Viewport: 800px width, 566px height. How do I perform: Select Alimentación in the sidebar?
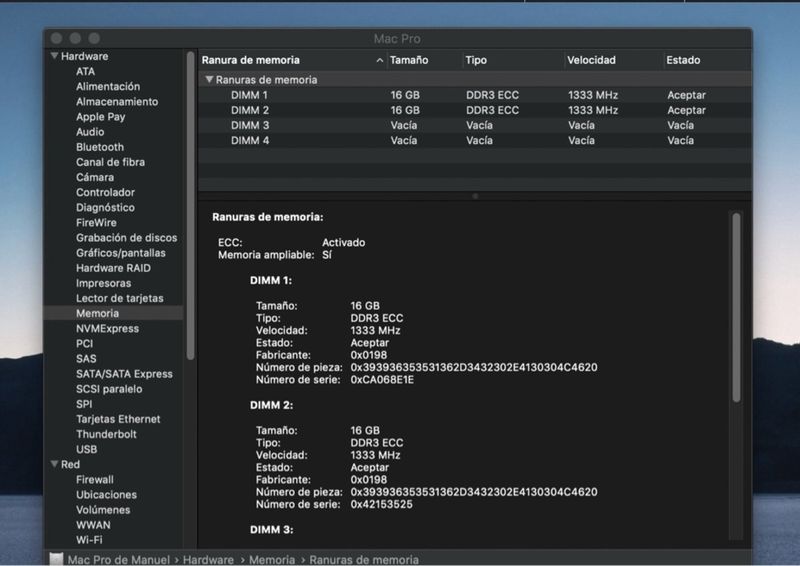[x=108, y=86]
